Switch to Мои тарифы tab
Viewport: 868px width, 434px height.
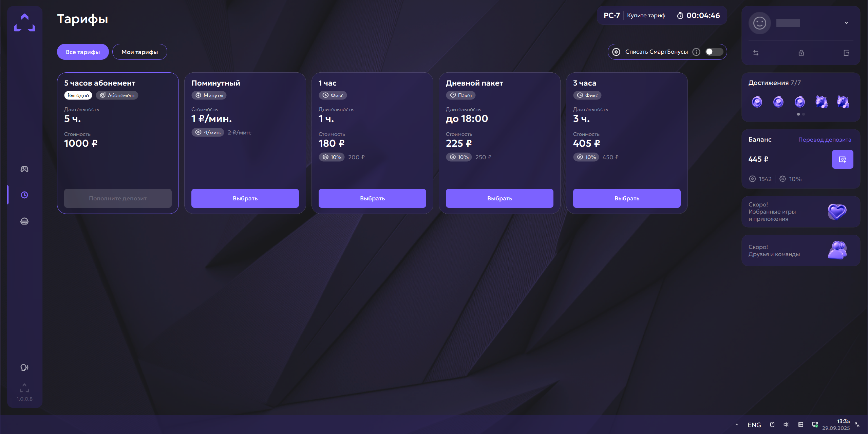pos(140,52)
